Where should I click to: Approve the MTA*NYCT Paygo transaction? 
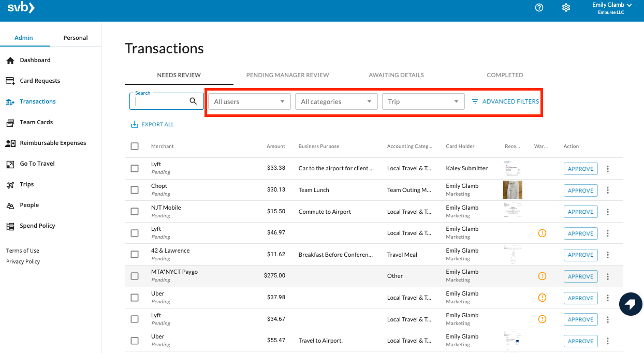[x=580, y=276]
